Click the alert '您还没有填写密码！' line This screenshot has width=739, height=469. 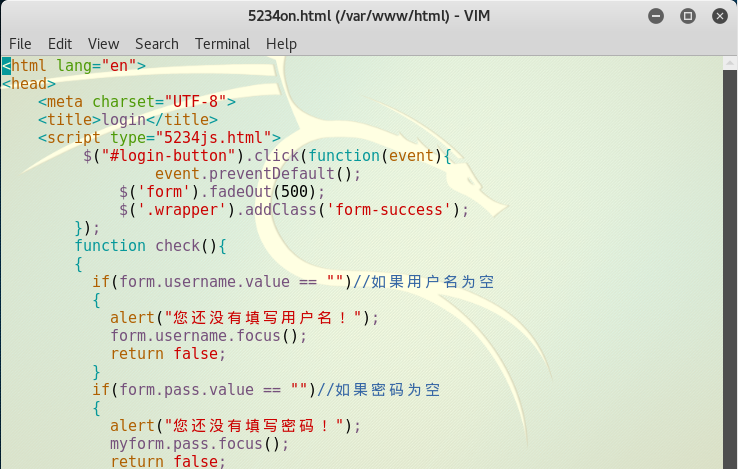[236, 426]
